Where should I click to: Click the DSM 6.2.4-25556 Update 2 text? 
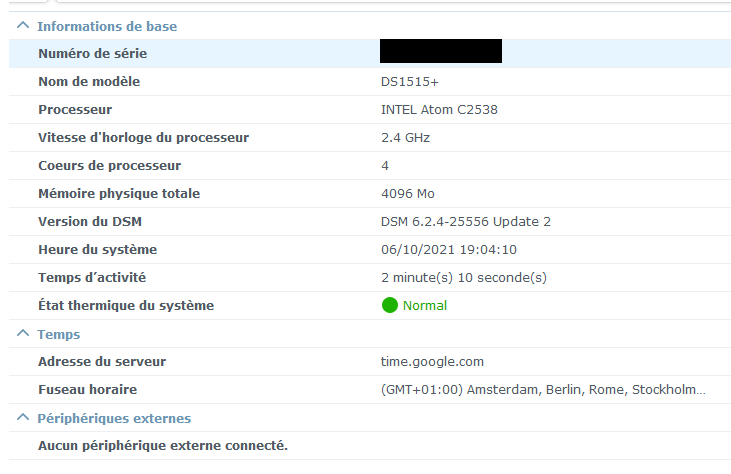click(466, 221)
